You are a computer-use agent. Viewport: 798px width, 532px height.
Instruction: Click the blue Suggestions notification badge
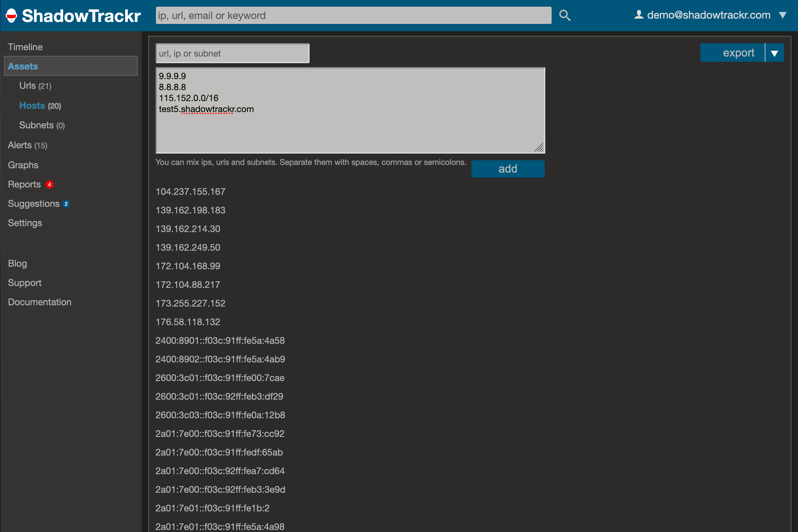click(66, 204)
